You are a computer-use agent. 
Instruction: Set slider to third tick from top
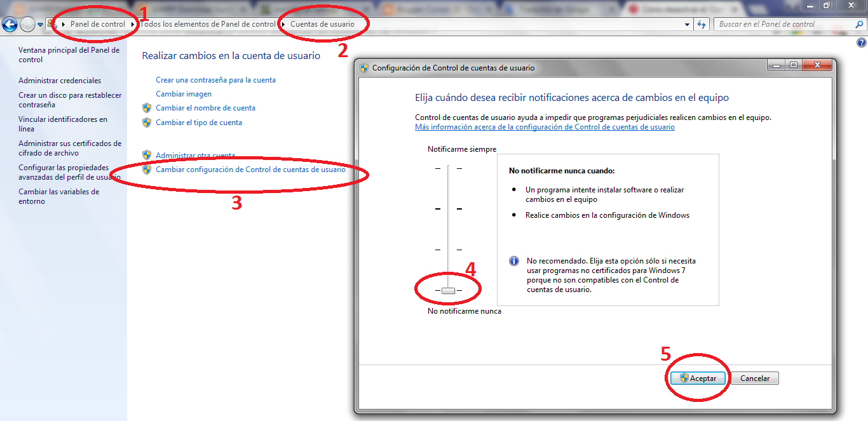(x=448, y=250)
